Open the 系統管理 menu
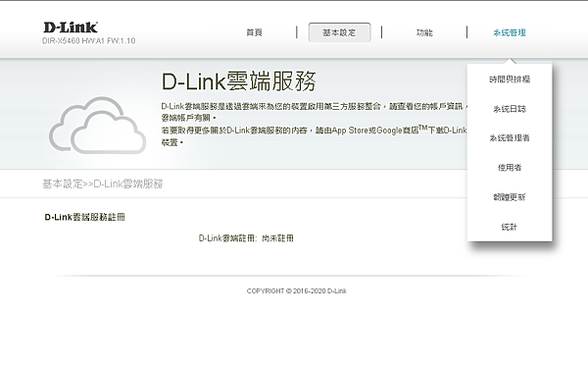 pos(510,32)
